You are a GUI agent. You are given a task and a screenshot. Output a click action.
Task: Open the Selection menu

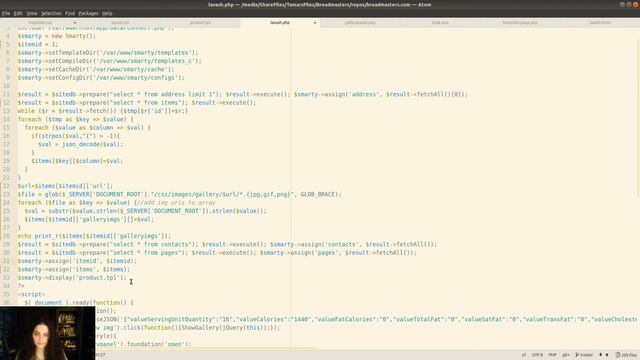tap(51, 13)
